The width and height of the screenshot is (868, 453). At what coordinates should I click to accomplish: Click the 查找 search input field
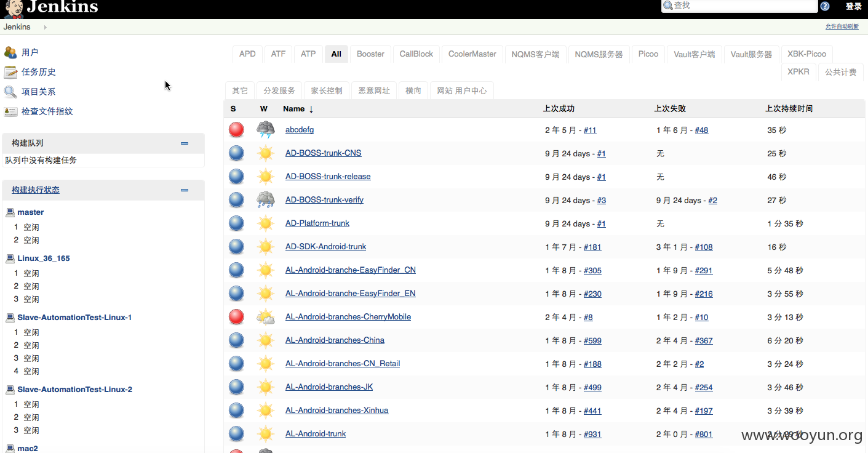pyautogui.click(x=739, y=6)
